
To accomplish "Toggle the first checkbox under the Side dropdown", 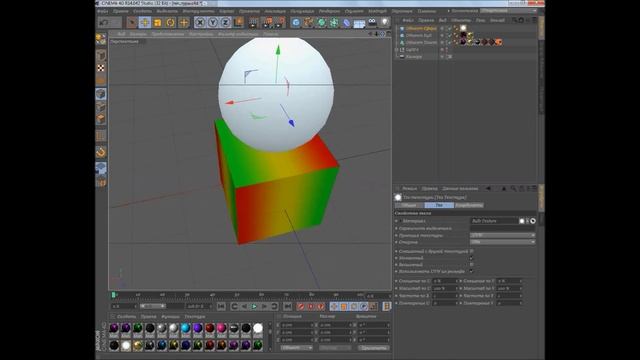I will click(471, 251).
